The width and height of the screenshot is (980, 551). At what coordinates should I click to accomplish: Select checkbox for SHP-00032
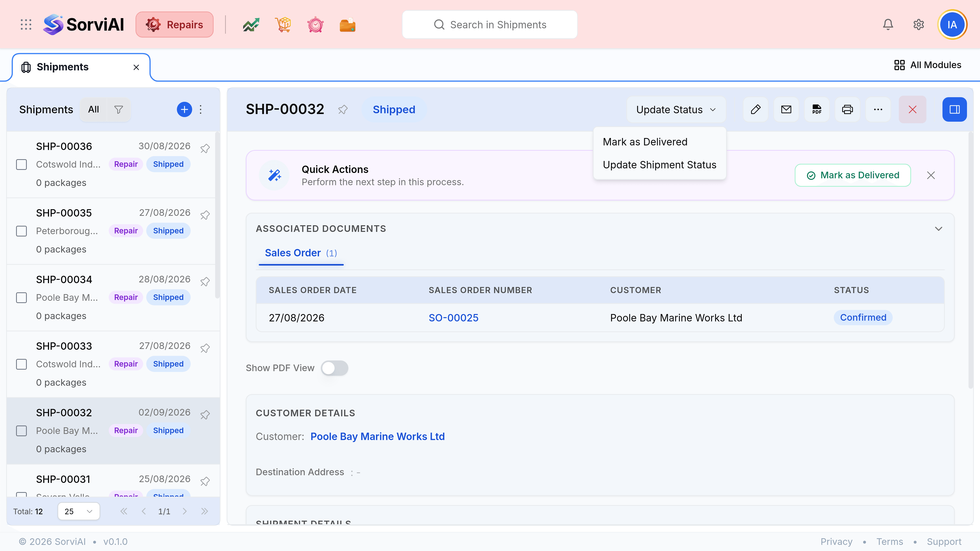pos(21,431)
